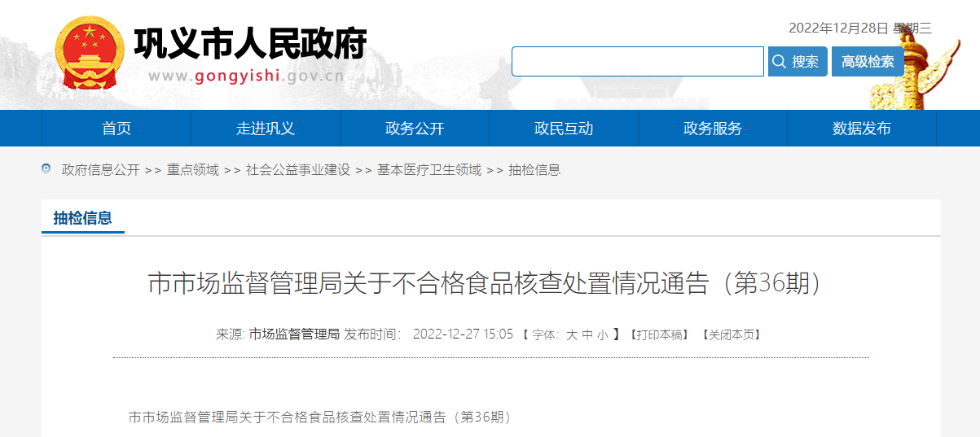Focus the site search input field

click(x=638, y=62)
